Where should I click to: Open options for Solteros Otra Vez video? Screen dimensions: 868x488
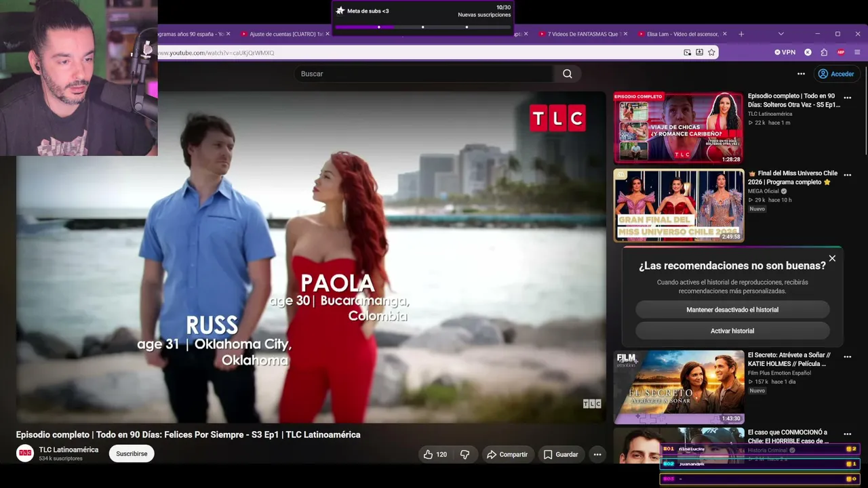pyautogui.click(x=847, y=98)
